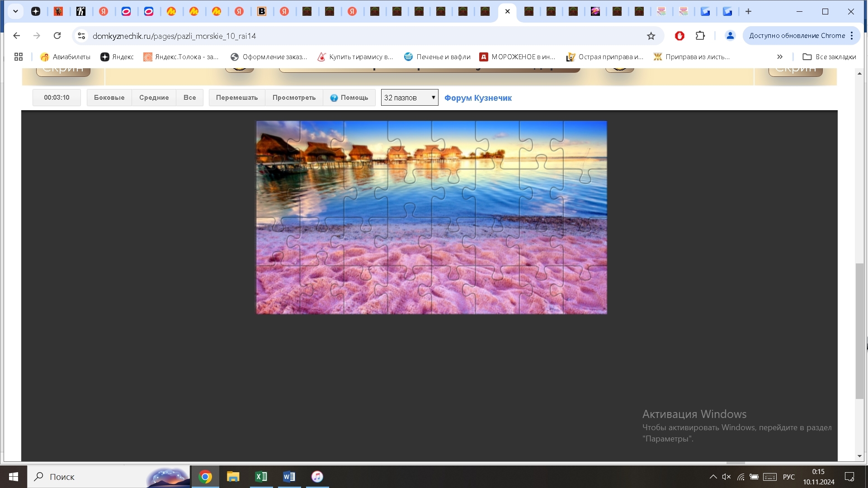This screenshot has height=488, width=868.
Task: Expand hidden bookmarks with double chevron
Action: (780, 57)
